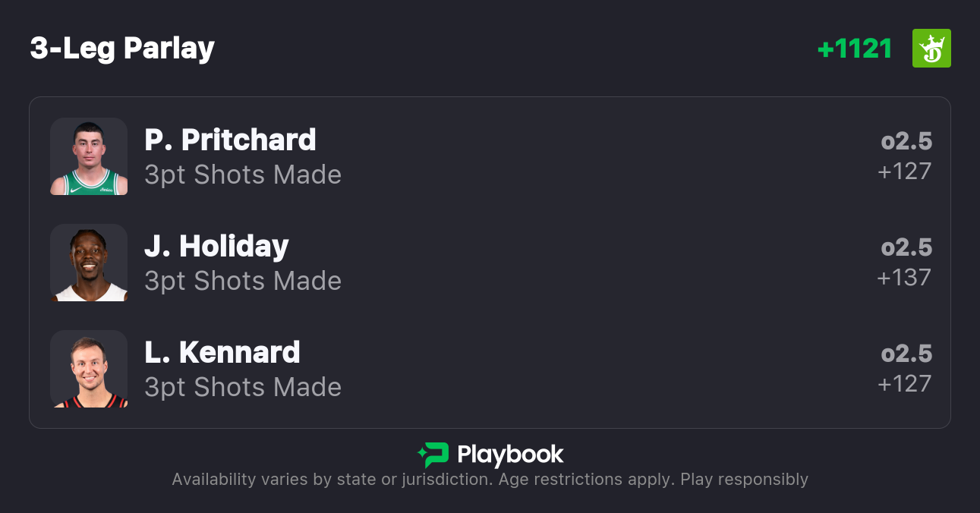980x513 pixels.
Task: Open J. Holiday's player headshot
Action: [x=89, y=263]
